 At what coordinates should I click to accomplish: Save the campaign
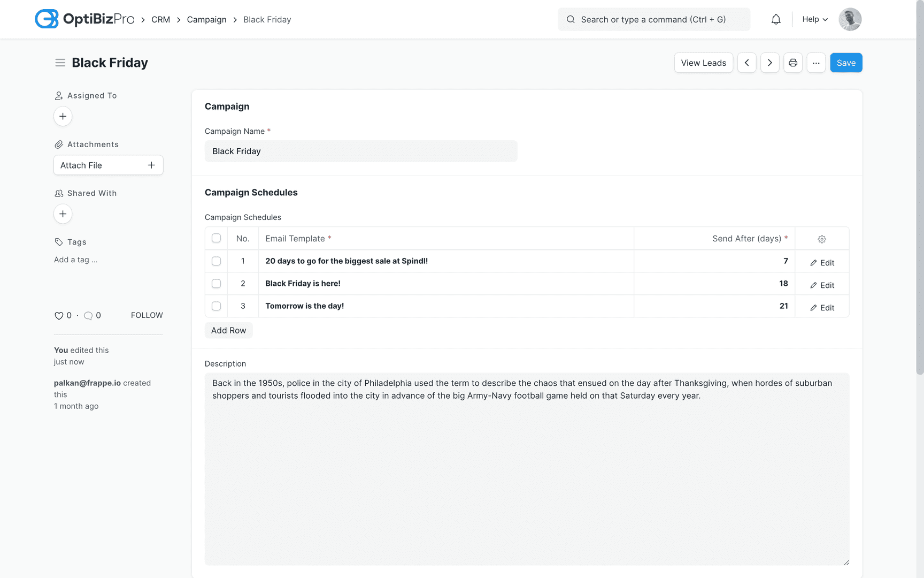(846, 63)
